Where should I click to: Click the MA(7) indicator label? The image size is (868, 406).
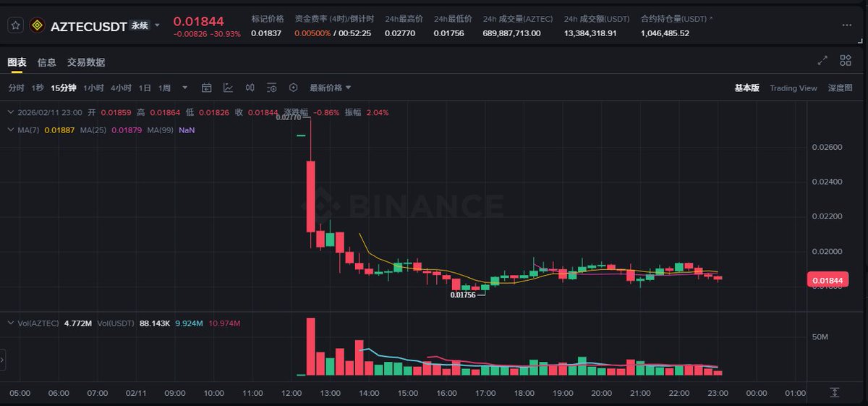[x=27, y=130]
